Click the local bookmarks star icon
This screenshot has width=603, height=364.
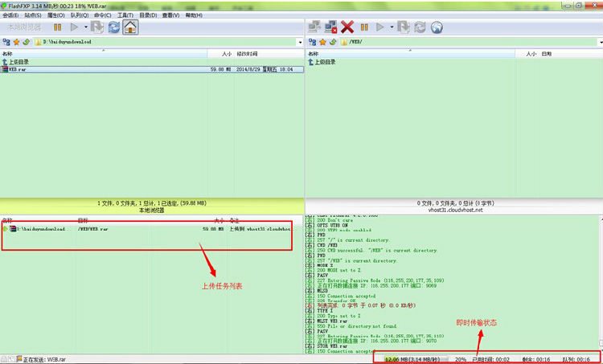click(x=17, y=42)
